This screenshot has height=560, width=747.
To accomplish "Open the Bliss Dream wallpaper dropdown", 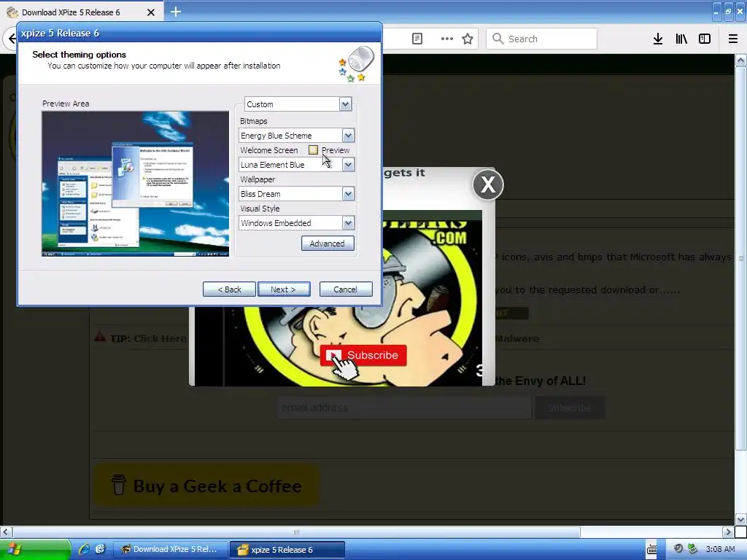I will click(348, 194).
